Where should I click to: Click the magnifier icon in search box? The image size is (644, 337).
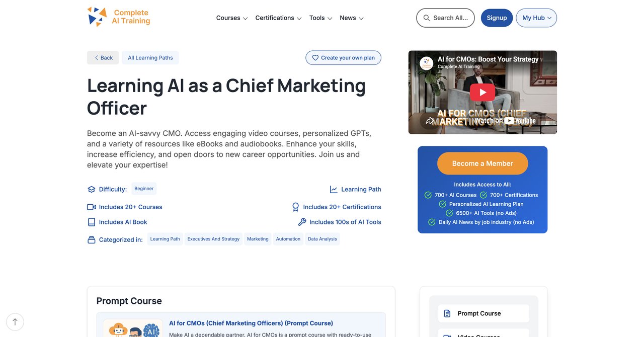coord(427,18)
